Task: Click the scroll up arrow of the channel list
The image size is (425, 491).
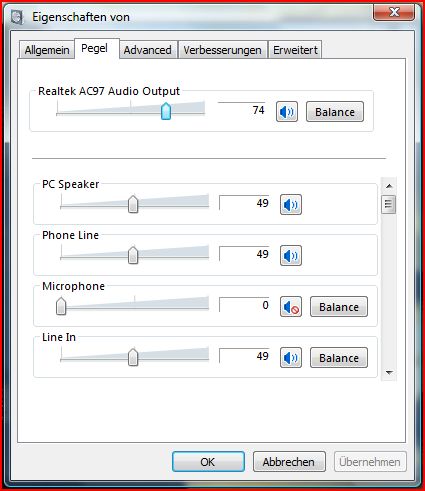Action: [389, 186]
